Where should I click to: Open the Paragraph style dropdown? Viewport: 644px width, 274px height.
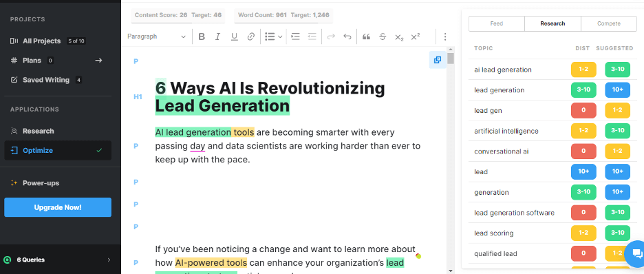[156, 36]
